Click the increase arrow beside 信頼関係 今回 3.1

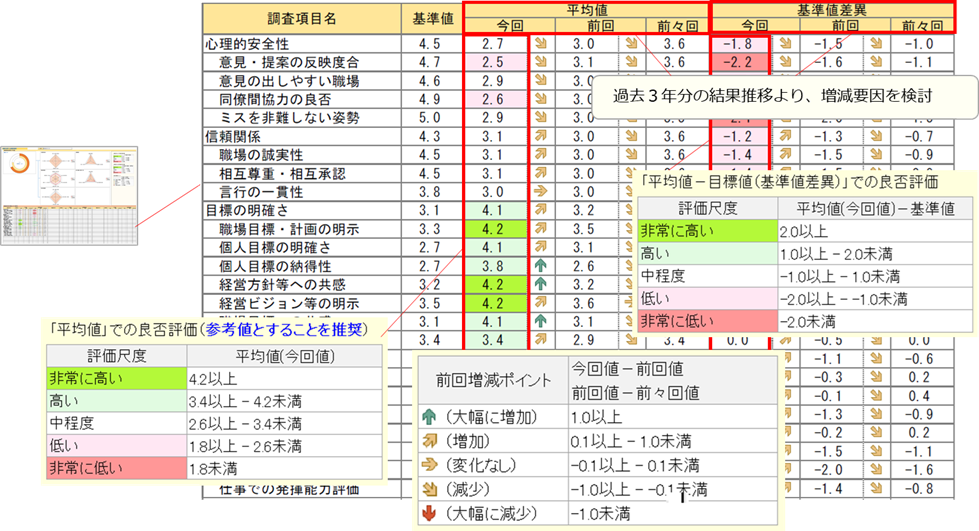point(540,136)
